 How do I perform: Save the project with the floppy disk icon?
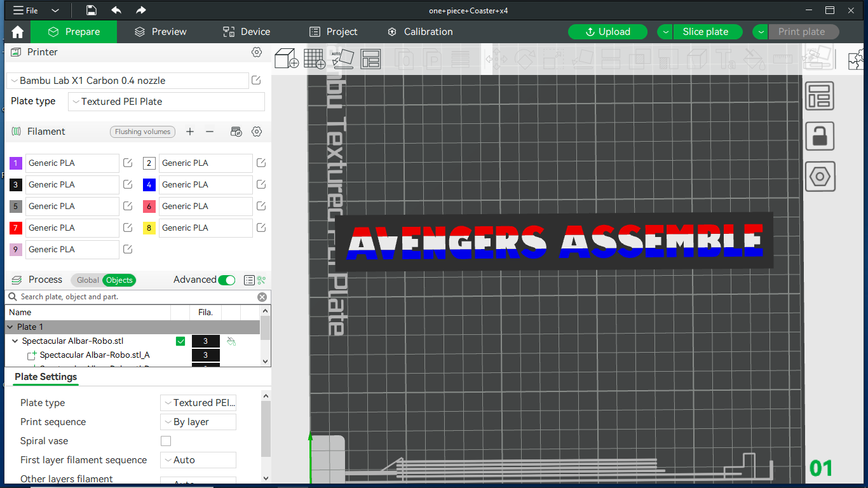point(92,10)
